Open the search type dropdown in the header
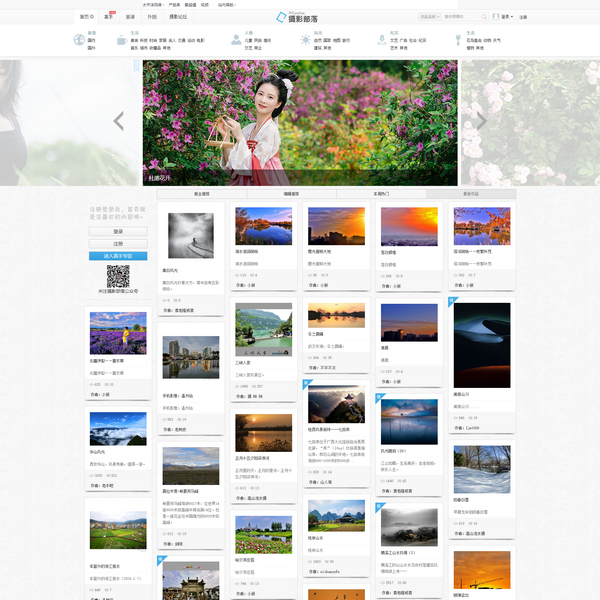This screenshot has height=600, width=600. (x=433, y=17)
